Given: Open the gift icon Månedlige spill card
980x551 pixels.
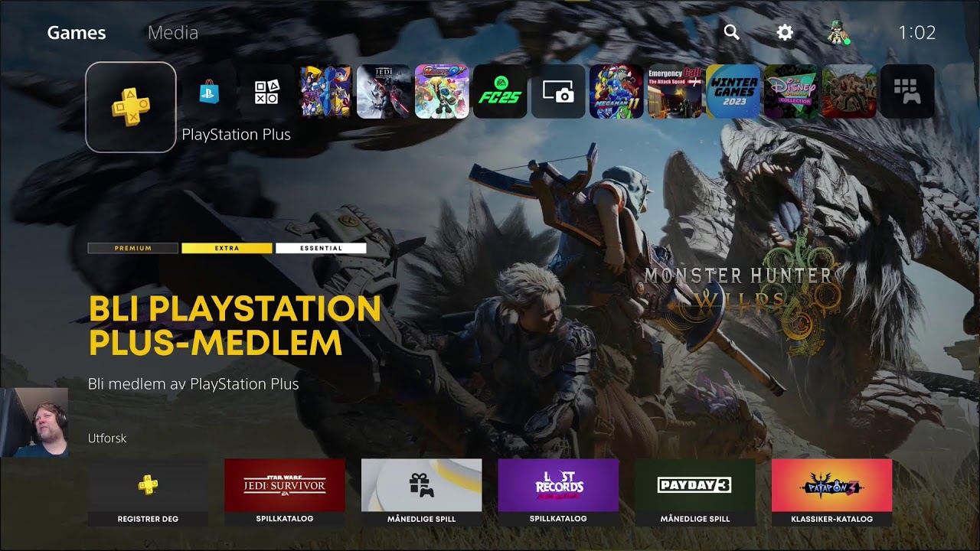Looking at the screenshot, I should click(x=421, y=492).
